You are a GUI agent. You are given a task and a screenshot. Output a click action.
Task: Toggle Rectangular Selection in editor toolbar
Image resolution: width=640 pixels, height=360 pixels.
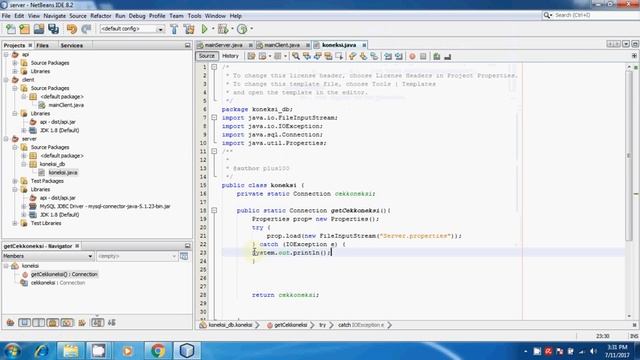339,56
